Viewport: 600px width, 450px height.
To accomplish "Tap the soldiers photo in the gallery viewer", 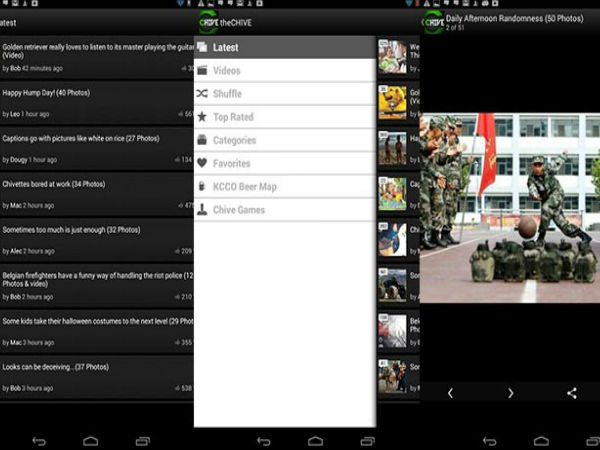I will click(x=510, y=193).
